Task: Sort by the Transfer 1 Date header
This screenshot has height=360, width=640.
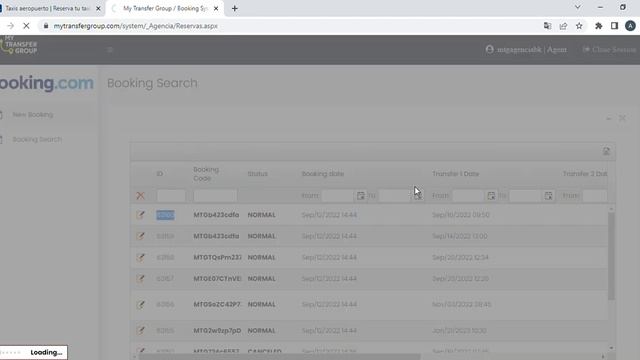Action: click(x=456, y=174)
